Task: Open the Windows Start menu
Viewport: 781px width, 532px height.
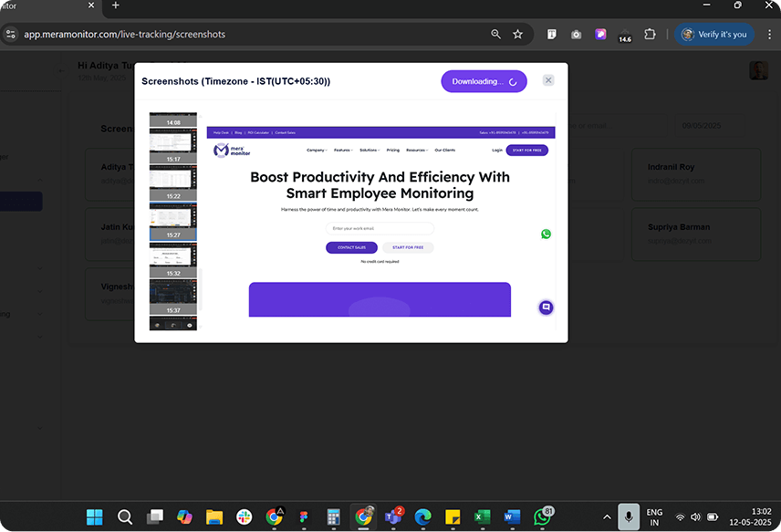Action: [x=95, y=516]
